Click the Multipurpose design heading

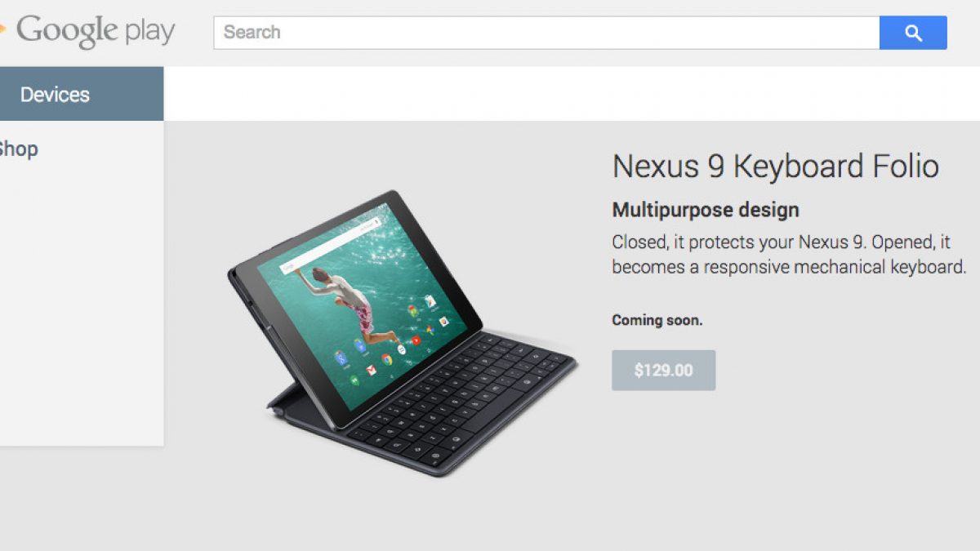[706, 210]
